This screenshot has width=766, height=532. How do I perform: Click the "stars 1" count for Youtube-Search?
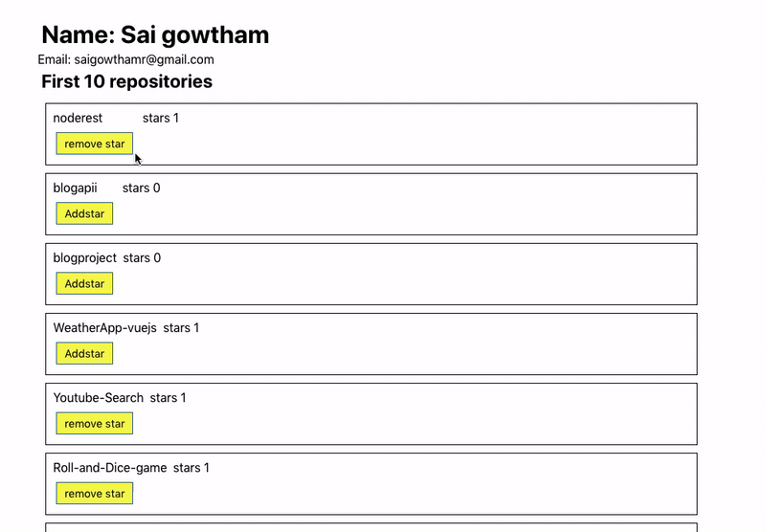tap(169, 398)
